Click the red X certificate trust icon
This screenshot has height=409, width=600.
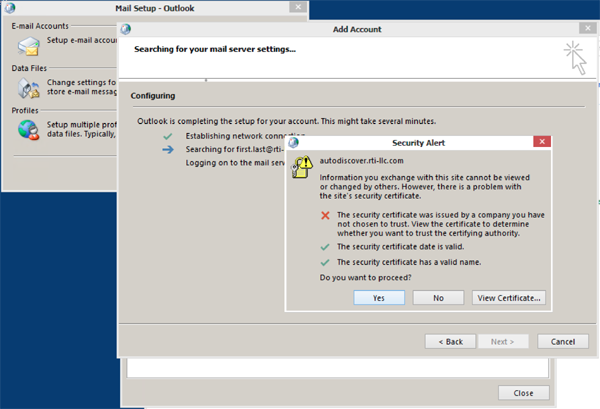pos(325,215)
